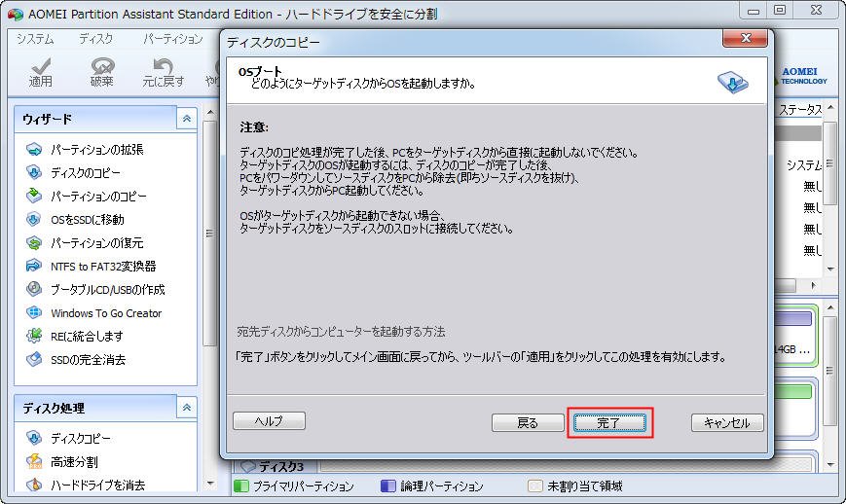Select the 高速分割 entry
The image size is (846, 504).
(x=74, y=461)
